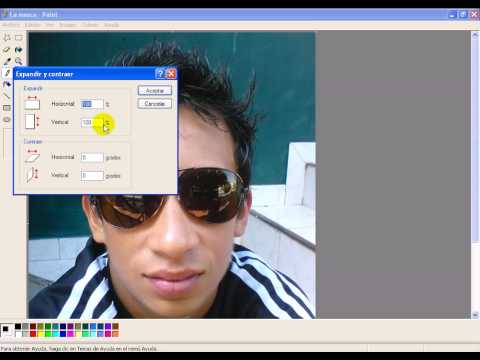Confirm with the Aceptar button
Image resolution: width=480 pixels, height=360 pixels.
click(x=155, y=91)
